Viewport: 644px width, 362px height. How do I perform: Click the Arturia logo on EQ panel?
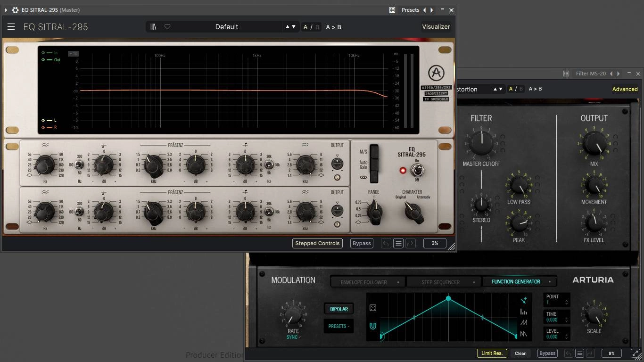click(436, 73)
